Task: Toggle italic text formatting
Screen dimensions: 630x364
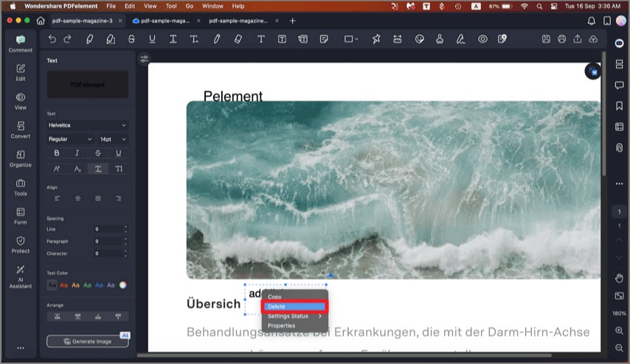Action: click(x=77, y=153)
